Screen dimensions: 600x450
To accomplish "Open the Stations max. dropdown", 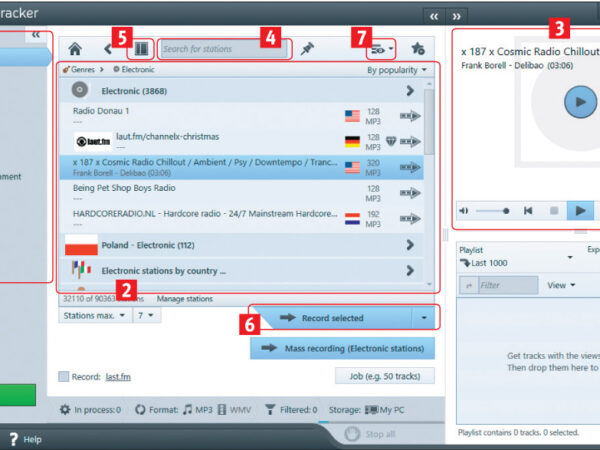I will (94, 316).
